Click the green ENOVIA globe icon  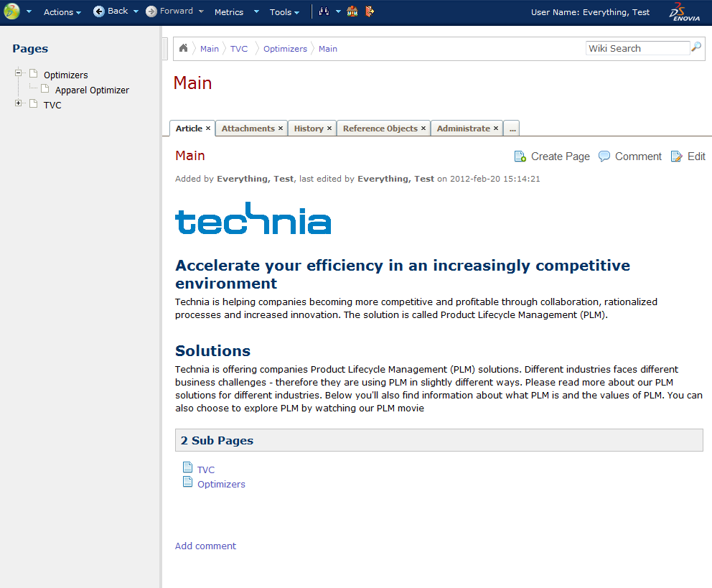coord(12,11)
